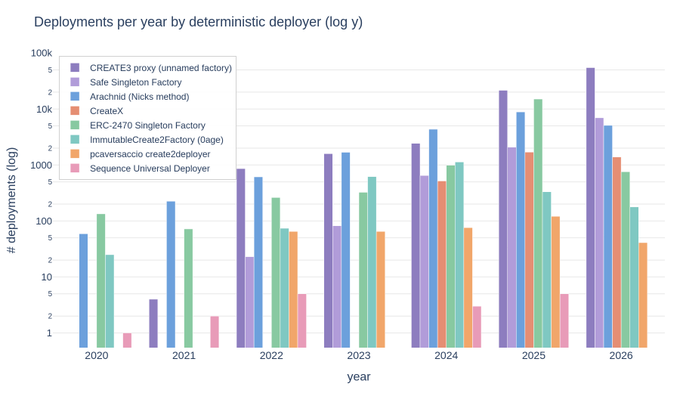Viewport: 680px width, 393px height.
Task: Click the blue Arachnid bar in 2021
Action: click(171, 274)
